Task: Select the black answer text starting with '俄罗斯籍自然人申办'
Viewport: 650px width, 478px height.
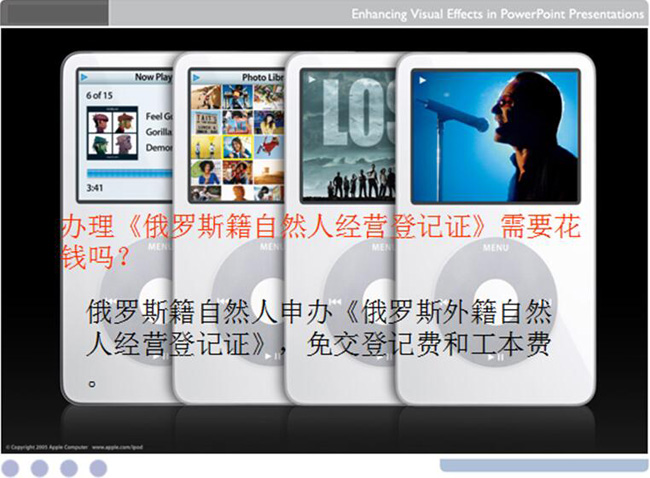Action: pos(319,328)
